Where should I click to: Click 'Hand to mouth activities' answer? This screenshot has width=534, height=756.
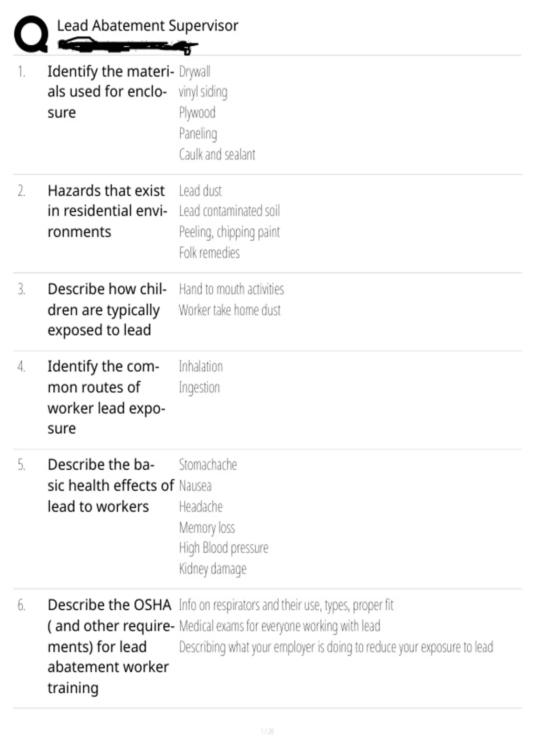coord(231,289)
